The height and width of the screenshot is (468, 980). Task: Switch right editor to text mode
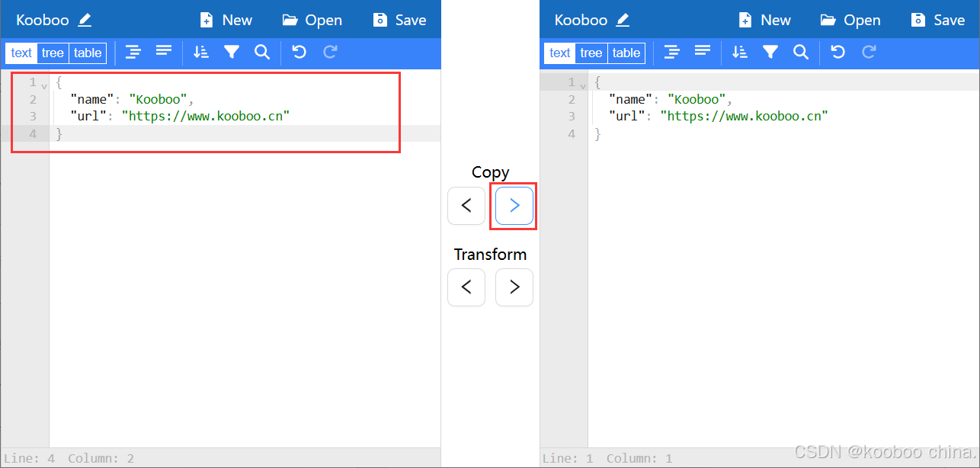tap(560, 53)
